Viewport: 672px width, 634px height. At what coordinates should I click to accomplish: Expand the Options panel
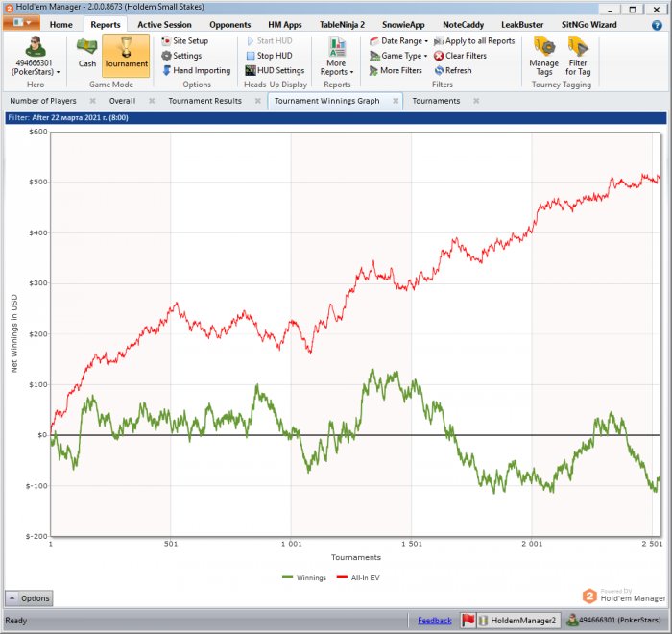29,597
